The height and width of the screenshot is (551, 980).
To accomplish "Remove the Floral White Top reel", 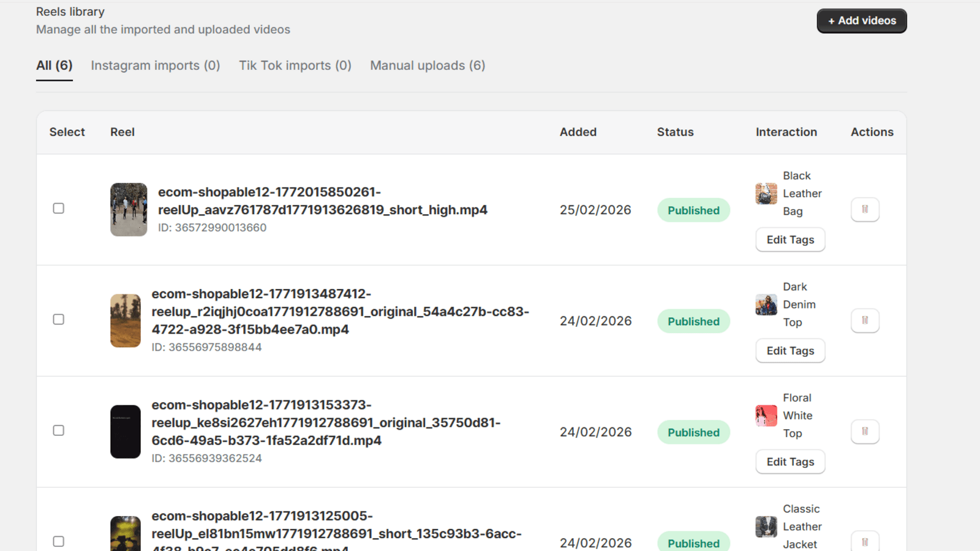I will (865, 432).
